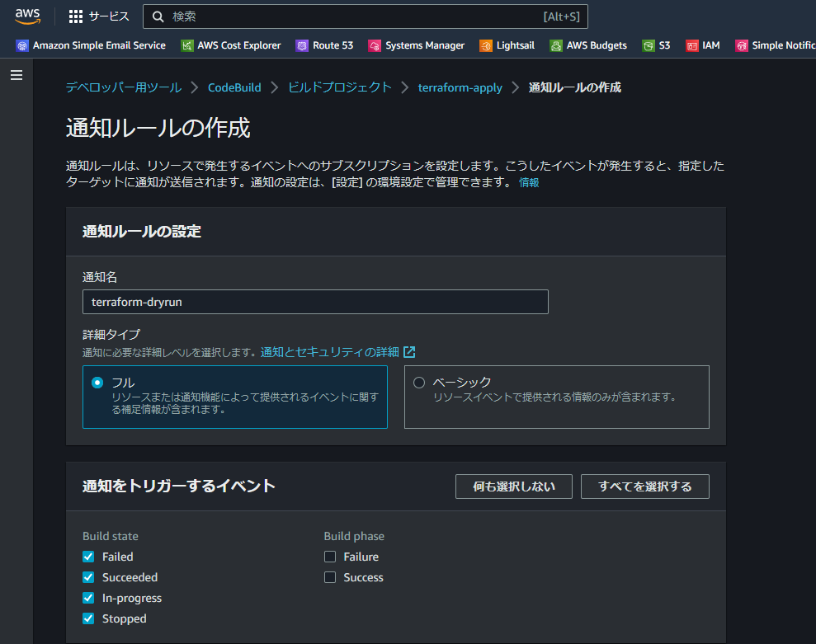
Task: Click the 何も選択しない button
Action: point(513,487)
